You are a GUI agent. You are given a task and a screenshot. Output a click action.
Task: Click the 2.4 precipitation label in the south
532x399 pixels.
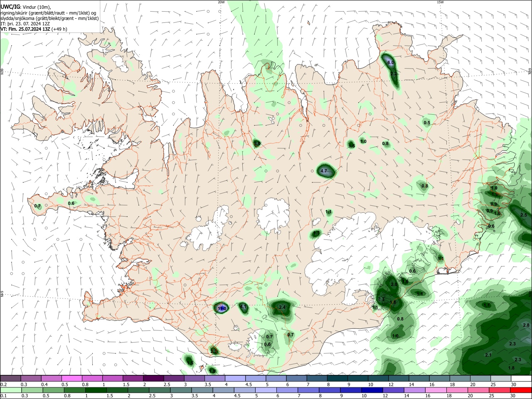click(282, 307)
